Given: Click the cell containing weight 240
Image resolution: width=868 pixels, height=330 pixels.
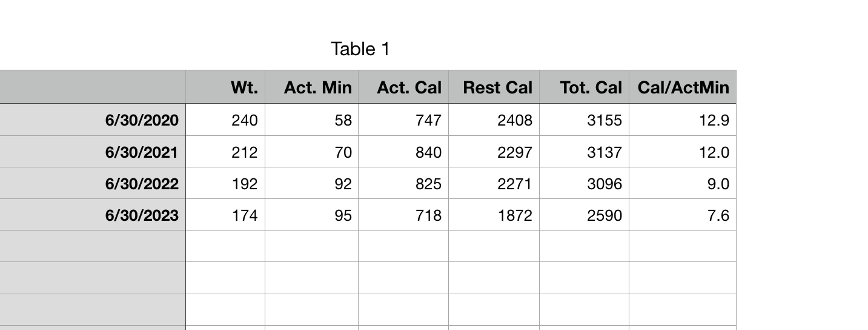Looking at the screenshot, I should click(x=225, y=120).
